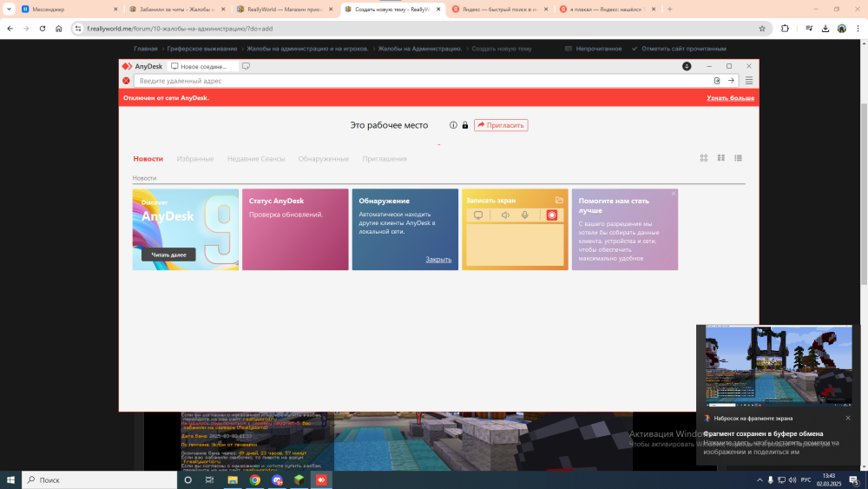View site information icon in address bar
Viewport: 868px width, 489px height.
[x=78, y=29]
